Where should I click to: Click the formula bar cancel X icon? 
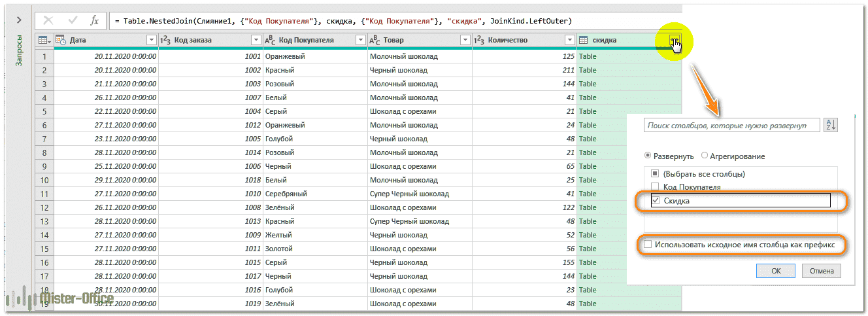pos(48,21)
